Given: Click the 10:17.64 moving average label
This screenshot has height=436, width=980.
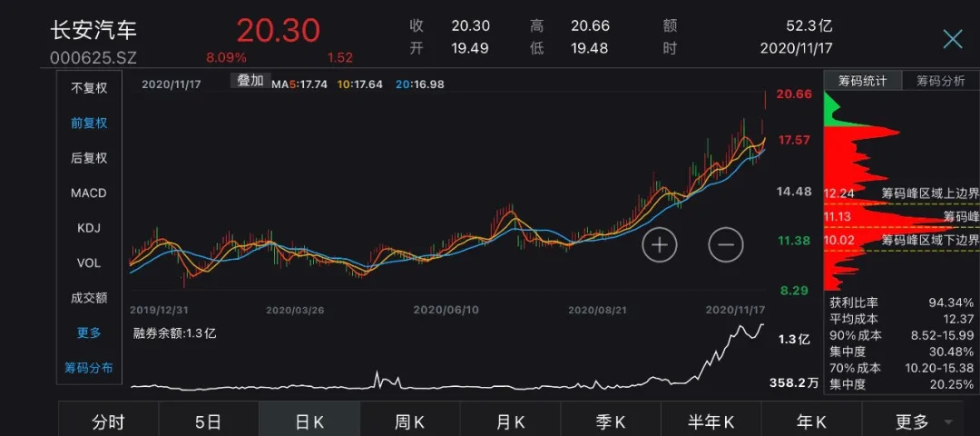Looking at the screenshot, I should (360, 84).
